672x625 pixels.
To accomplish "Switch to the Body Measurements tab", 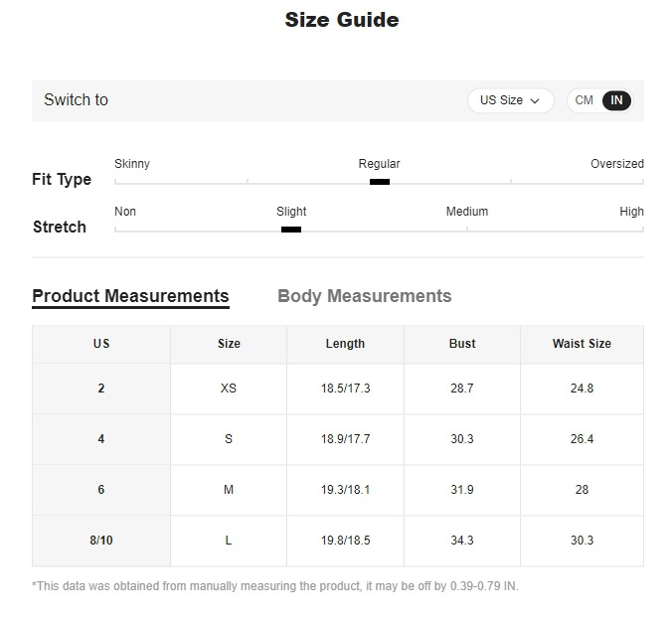I will pyautogui.click(x=364, y=296).
